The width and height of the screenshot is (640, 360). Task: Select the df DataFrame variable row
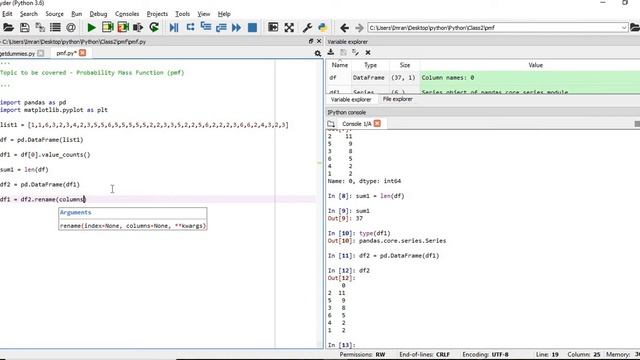pyautogui.click(x=484, y=78)
